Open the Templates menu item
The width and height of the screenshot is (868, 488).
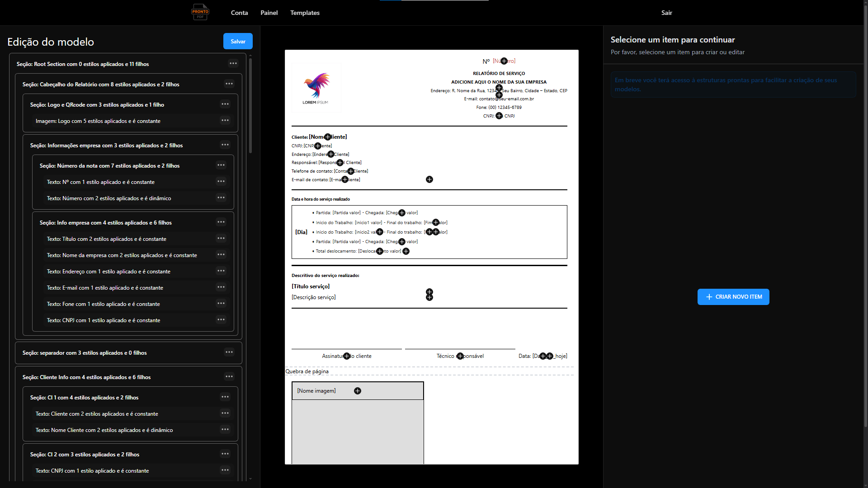click(x=305, y=13)
